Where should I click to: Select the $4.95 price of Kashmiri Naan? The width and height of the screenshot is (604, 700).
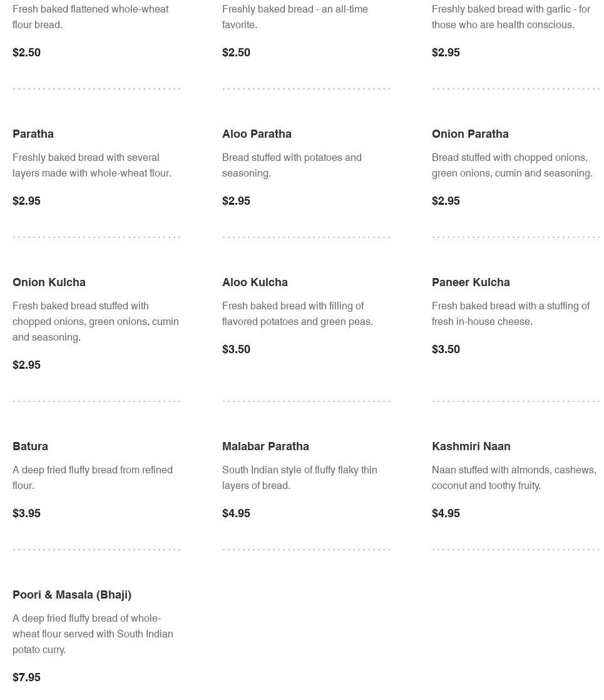tap(446, 513)
